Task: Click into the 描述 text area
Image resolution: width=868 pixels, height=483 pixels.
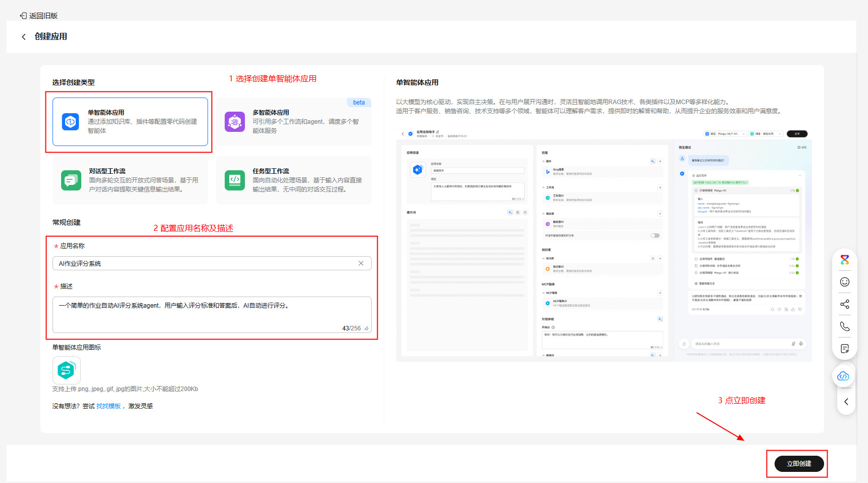Action: 212,315
